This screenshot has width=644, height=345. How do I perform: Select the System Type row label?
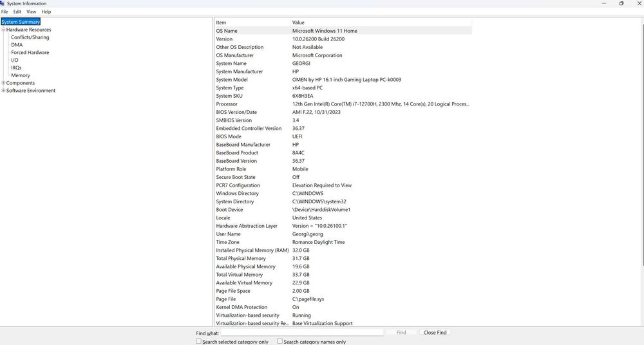(x=230, y=88)
